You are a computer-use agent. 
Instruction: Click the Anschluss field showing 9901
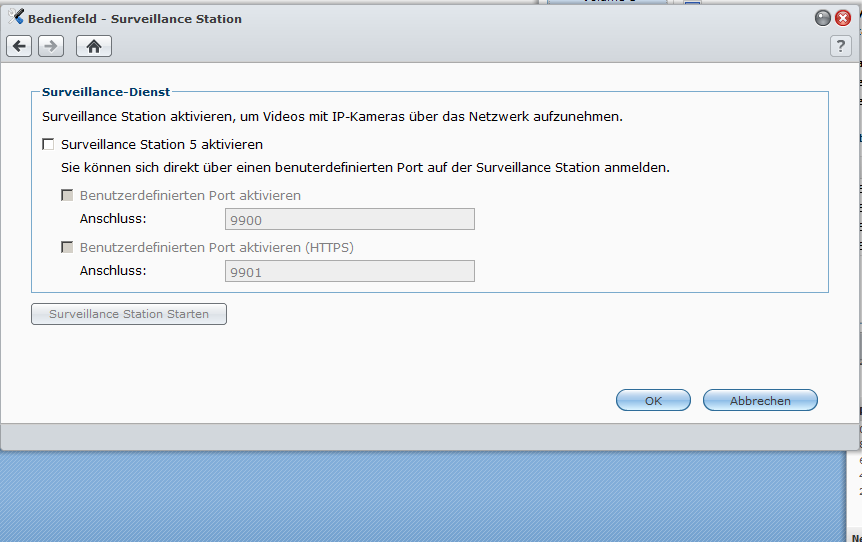(x=350, y=271)
